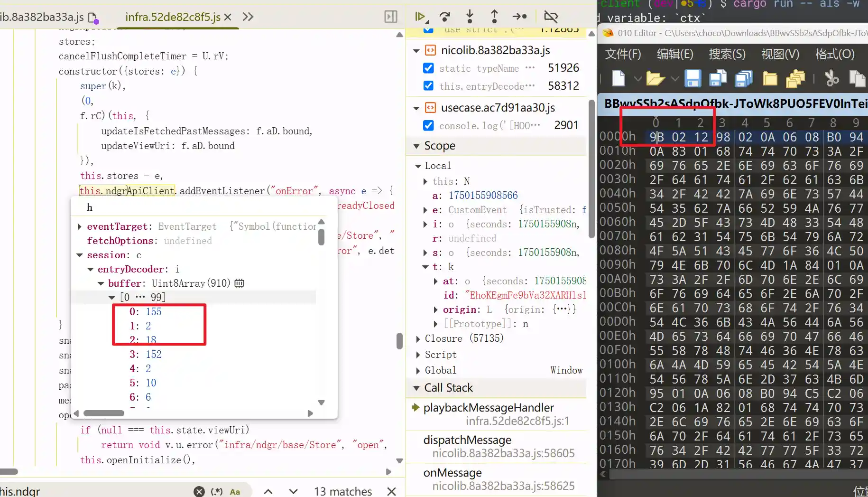The height and width of the screenshot is (497, 868).
Task: Toggle the debugger sidebar panel
Action: tap(390, 17)
